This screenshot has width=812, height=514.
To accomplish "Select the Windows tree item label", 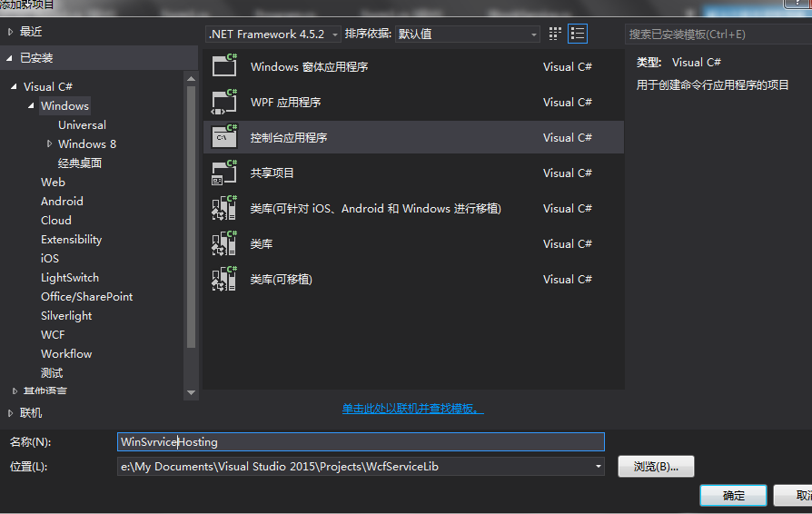I will coord(64,105).
